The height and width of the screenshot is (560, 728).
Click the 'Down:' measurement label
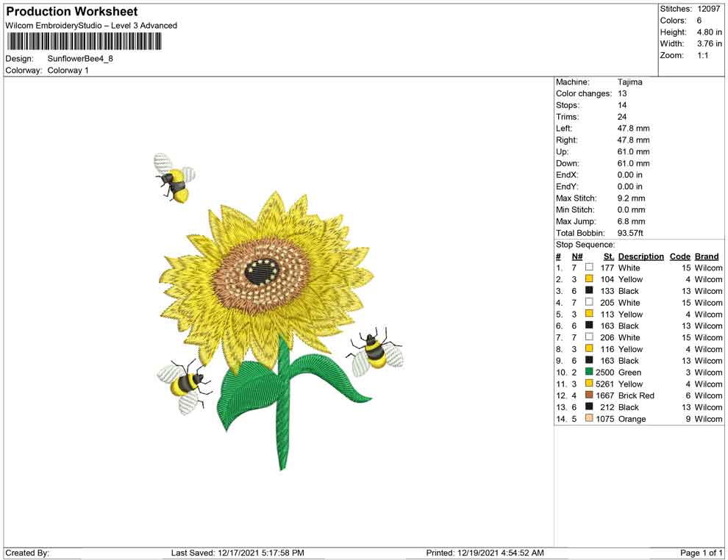pyautogui.click(x=568, y=163)
